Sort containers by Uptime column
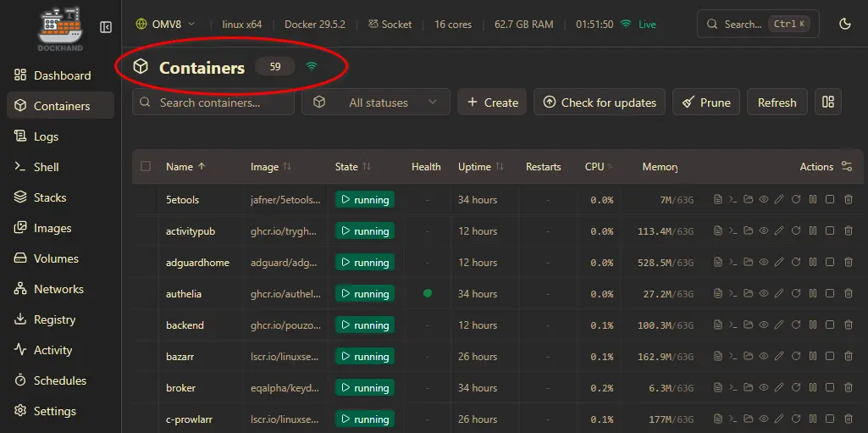Viewport: 868px width, 433px height. click(481, 167)
